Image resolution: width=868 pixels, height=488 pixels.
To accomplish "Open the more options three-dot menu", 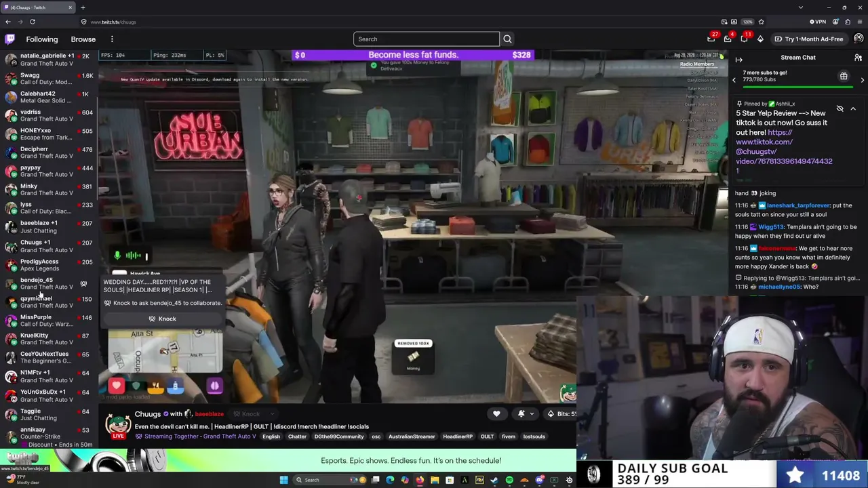I will tap(112, 39).
